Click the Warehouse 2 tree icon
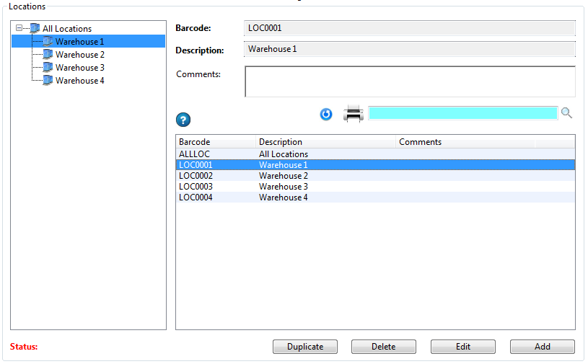 (48, 55)
